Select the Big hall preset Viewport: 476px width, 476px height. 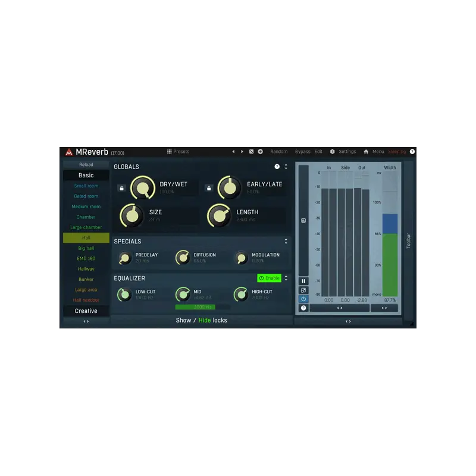(86, 248)
